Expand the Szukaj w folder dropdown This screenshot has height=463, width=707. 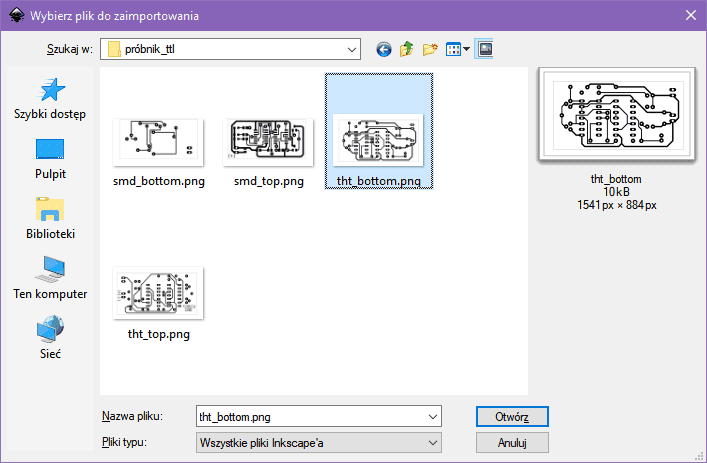[351, 49]
